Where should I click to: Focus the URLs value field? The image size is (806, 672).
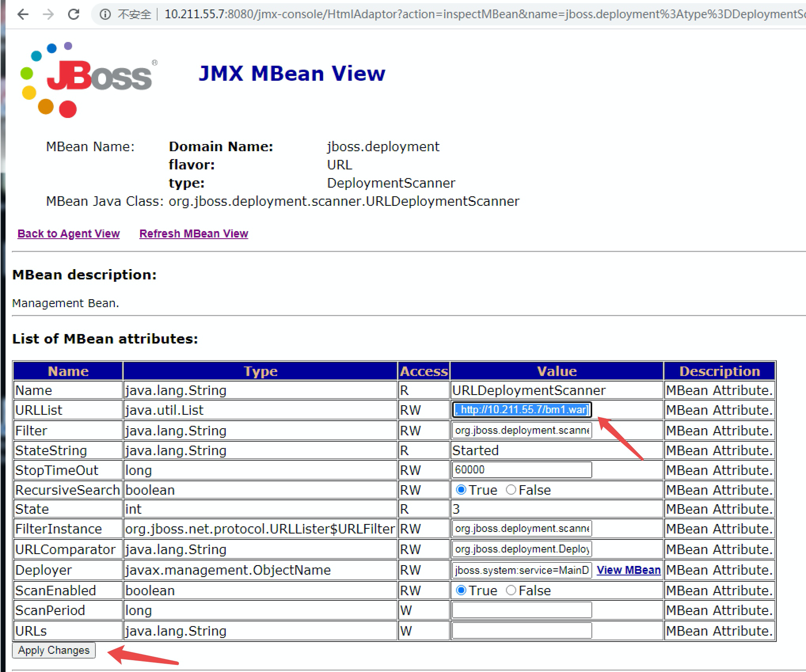(522, 630)
